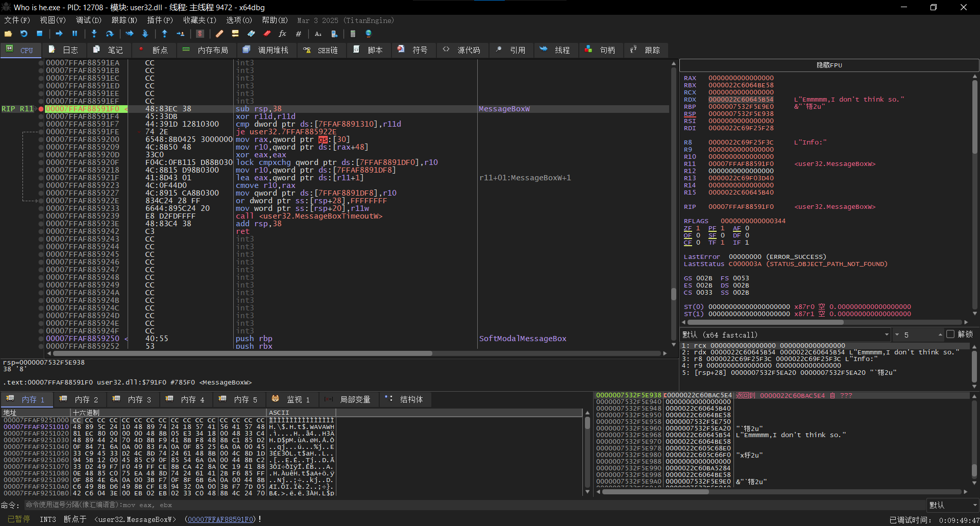
Task: Click the Run arrow icon
Action: click(59, 34)
